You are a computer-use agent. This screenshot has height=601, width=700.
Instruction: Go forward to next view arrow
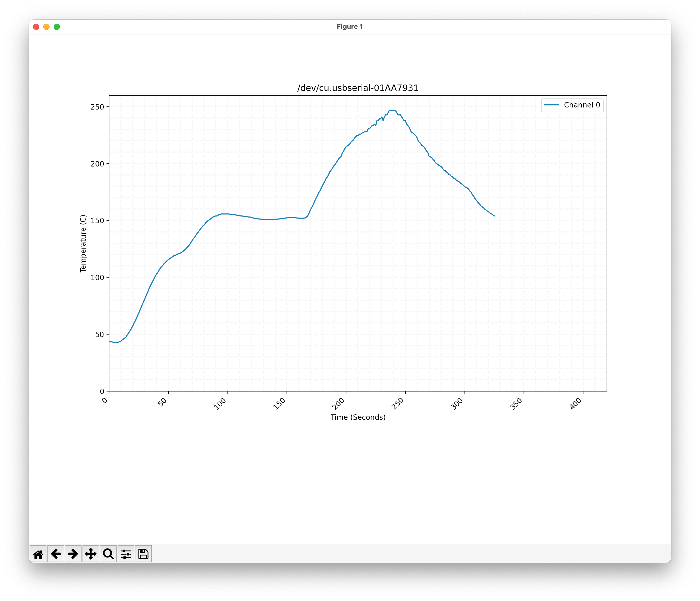73,554
